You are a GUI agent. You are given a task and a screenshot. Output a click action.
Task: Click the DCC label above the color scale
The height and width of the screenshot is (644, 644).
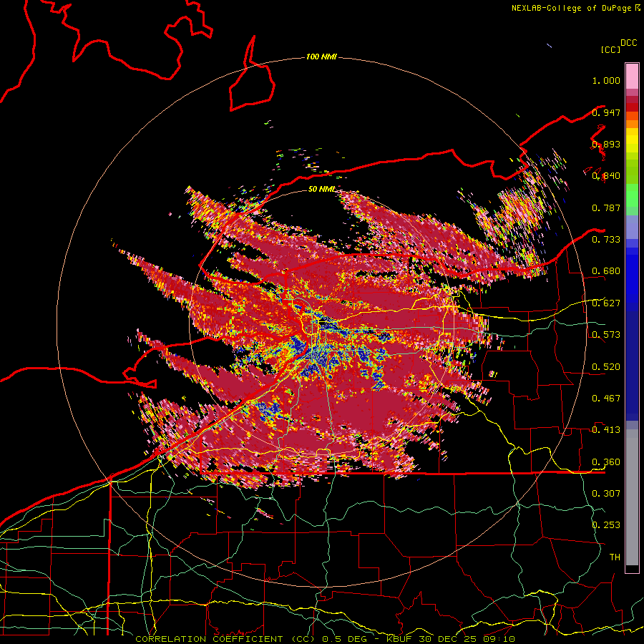(x=628, y=43)
